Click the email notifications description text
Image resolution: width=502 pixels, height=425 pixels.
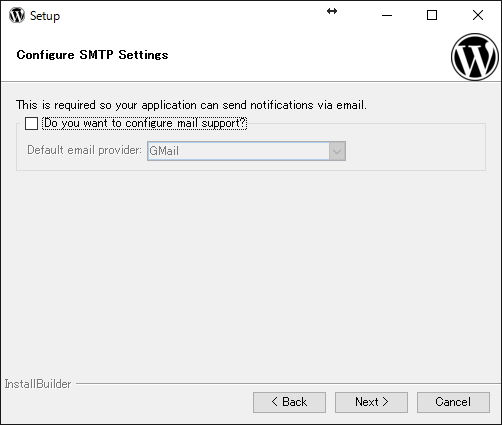191,105
